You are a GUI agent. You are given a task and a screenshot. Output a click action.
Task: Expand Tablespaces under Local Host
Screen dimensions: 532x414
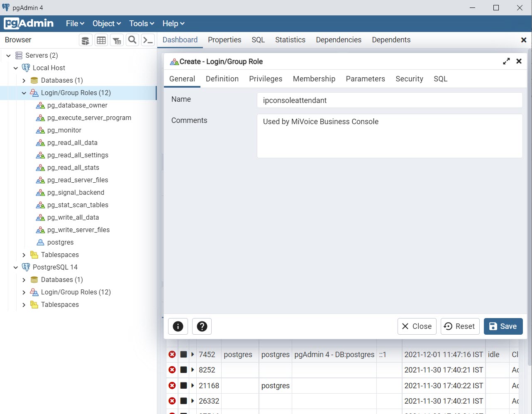coord(24,255)
